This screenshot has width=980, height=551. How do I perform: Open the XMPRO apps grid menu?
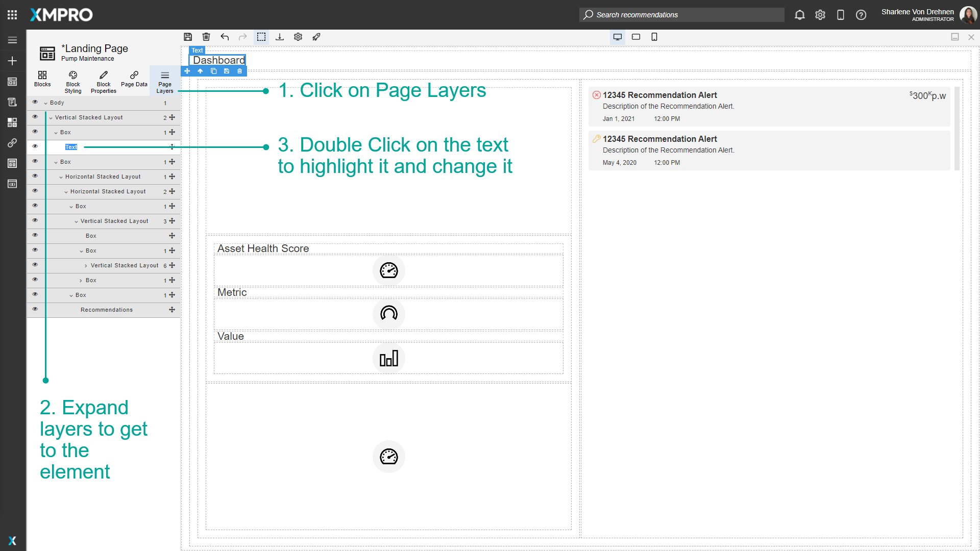tap(12, 14)
